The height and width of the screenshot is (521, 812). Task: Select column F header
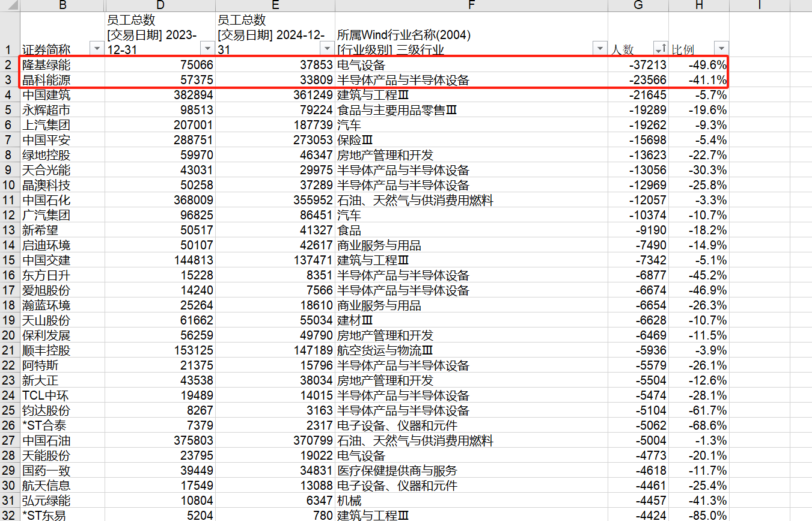click(x=472, y=5)
